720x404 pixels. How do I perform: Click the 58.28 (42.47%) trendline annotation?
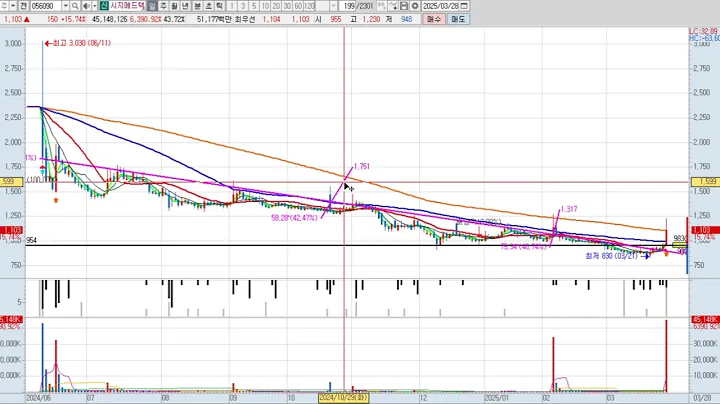294,218
